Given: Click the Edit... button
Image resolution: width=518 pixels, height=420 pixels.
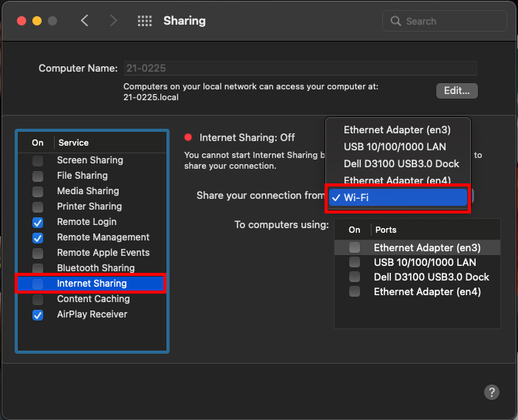Looking at the screenshot, I should click(456, 91).
